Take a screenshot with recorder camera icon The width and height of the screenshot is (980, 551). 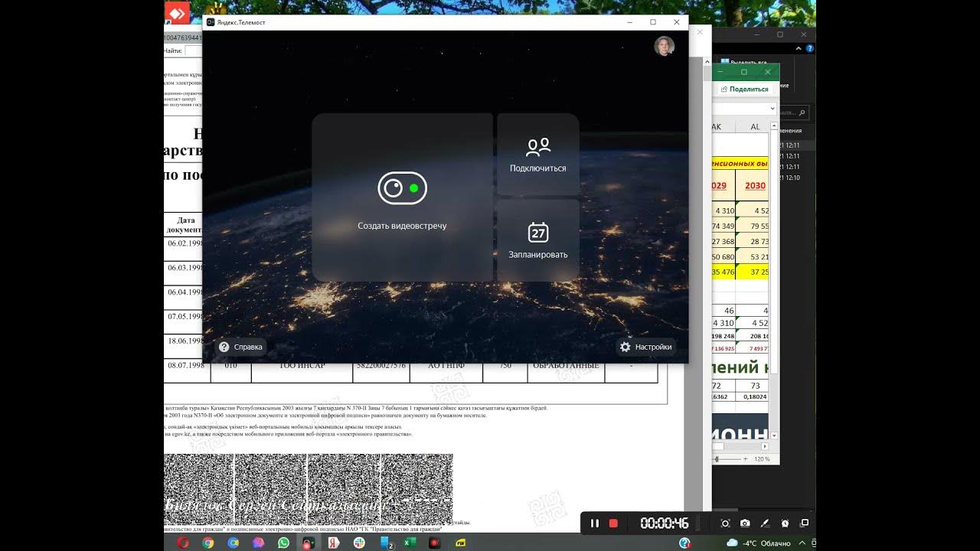click(x=745, y=523)
